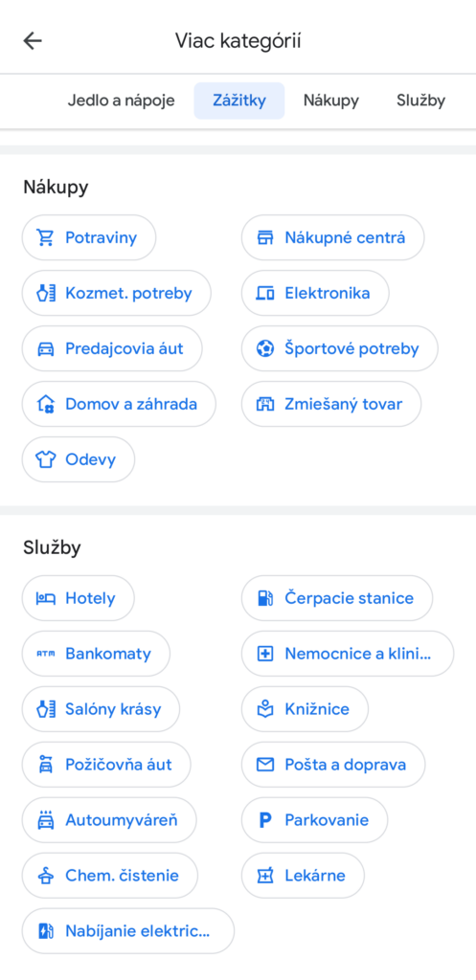The image size is (476, 980).
Task: Tap the P icon for Parkovanie
Action: click(x=265, y=820)
